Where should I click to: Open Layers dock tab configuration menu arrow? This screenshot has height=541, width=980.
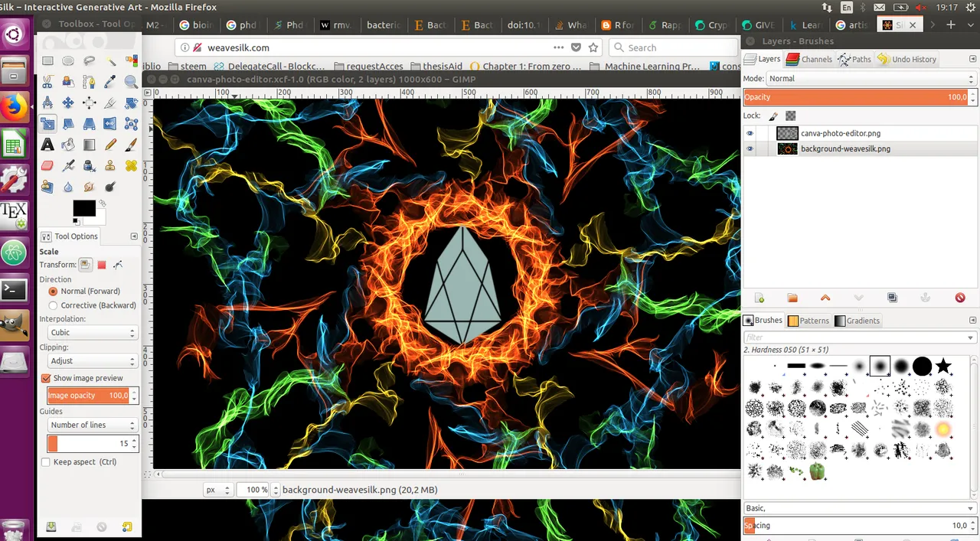pyautogui.click(x=973, y=59)
